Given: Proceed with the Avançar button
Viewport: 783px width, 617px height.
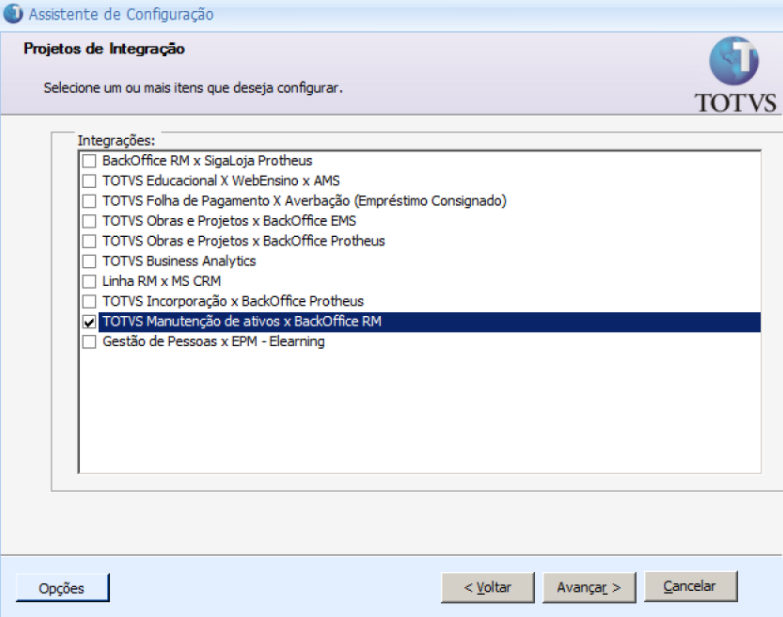Looking at the screenshot, I should pos(589,588).
